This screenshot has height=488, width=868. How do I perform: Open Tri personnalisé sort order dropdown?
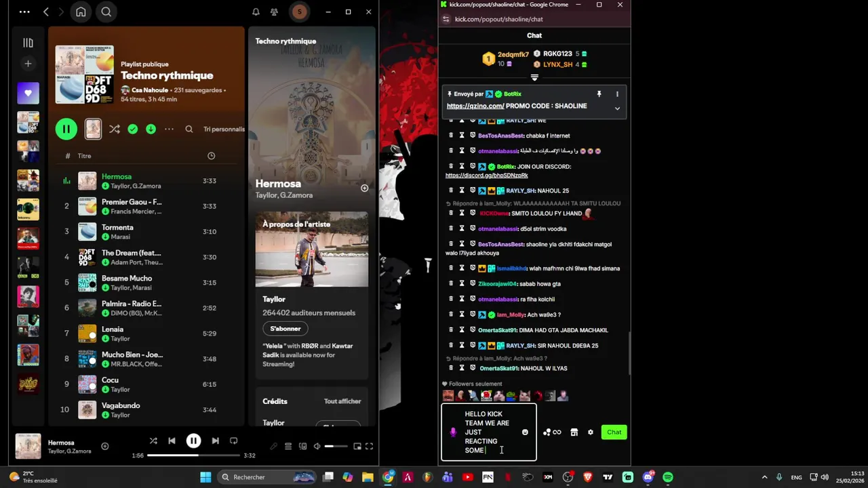[224, 129]
